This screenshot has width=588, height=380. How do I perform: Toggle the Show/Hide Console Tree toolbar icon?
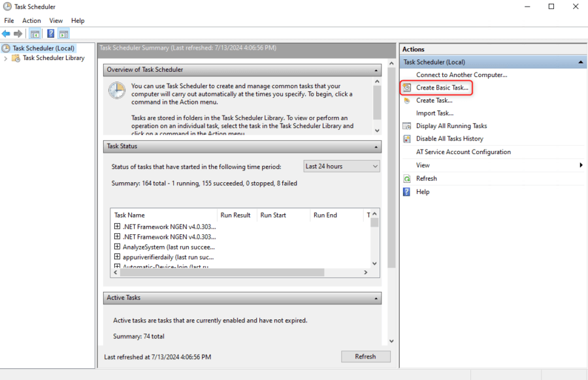(35, 33)
